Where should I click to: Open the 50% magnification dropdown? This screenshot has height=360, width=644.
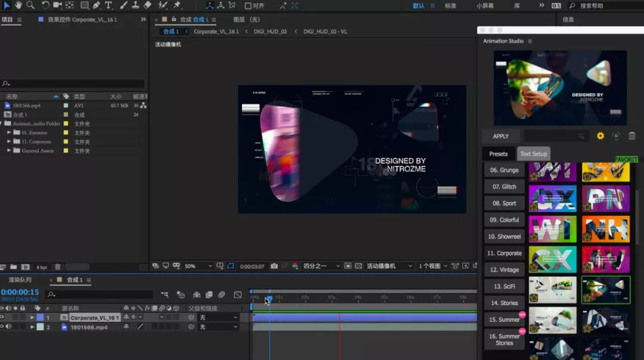[198, 266]
